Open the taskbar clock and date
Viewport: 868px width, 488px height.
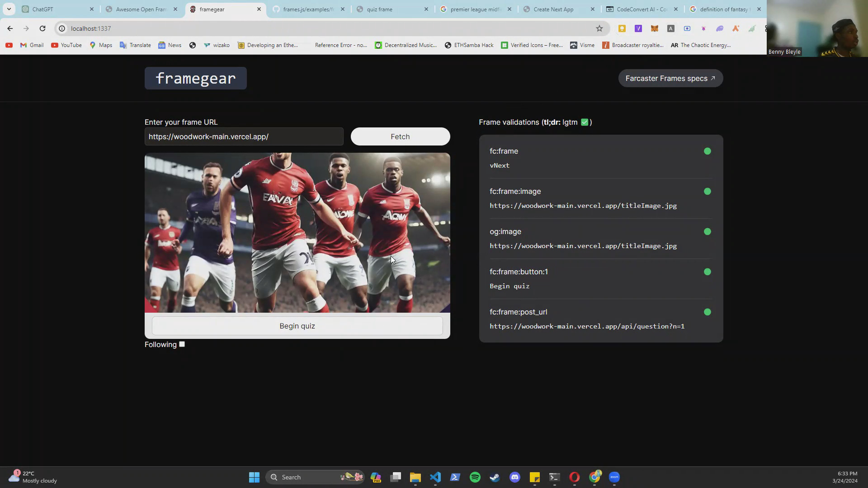pyautogui.click(x=844, y=477)
